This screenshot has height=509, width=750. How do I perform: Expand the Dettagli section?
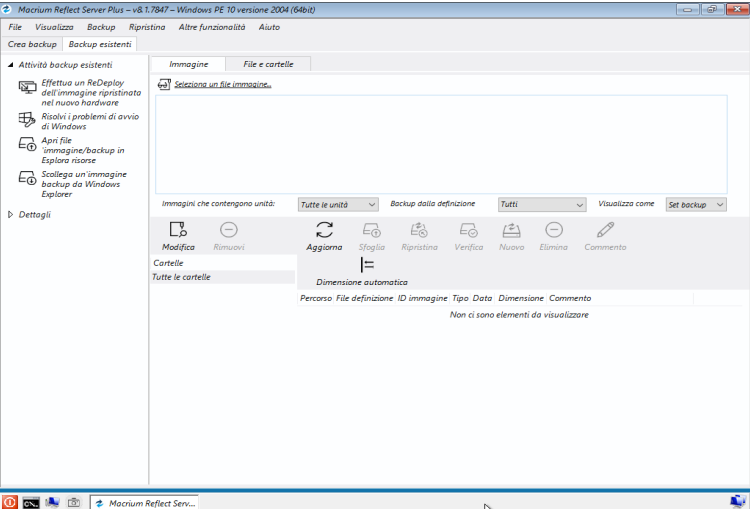point(11,214)
